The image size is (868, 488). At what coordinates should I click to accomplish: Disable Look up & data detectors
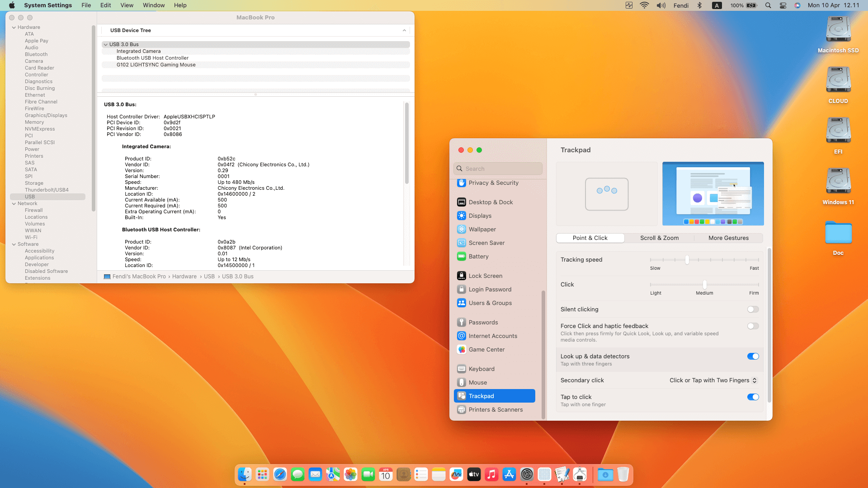753,357
